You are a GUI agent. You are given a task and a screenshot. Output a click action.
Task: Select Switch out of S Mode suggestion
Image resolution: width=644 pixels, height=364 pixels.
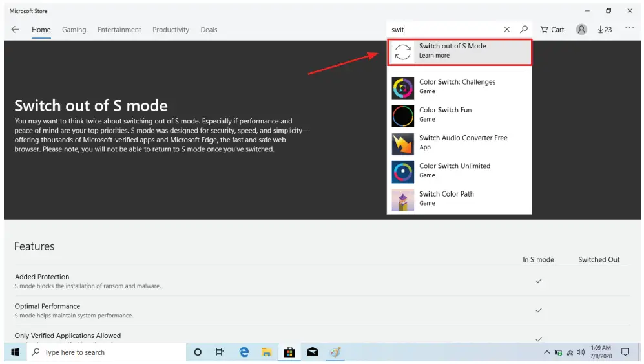point(459,51)
